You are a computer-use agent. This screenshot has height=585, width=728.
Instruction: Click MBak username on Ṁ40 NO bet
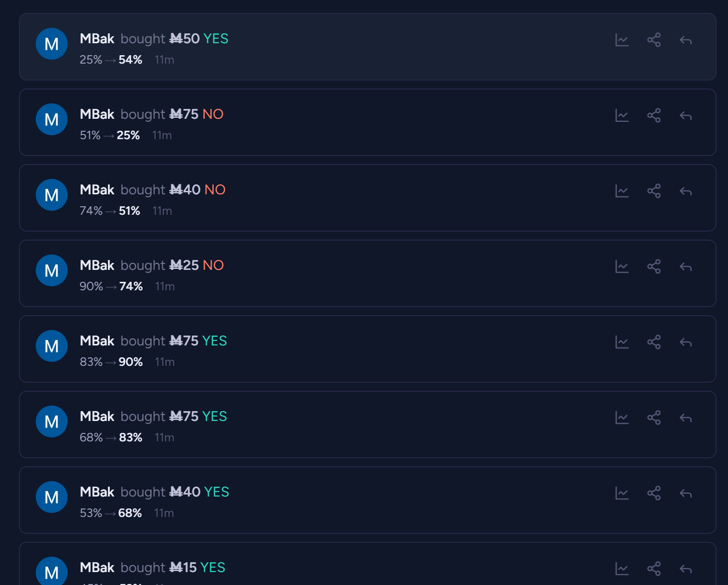(97, 190)
